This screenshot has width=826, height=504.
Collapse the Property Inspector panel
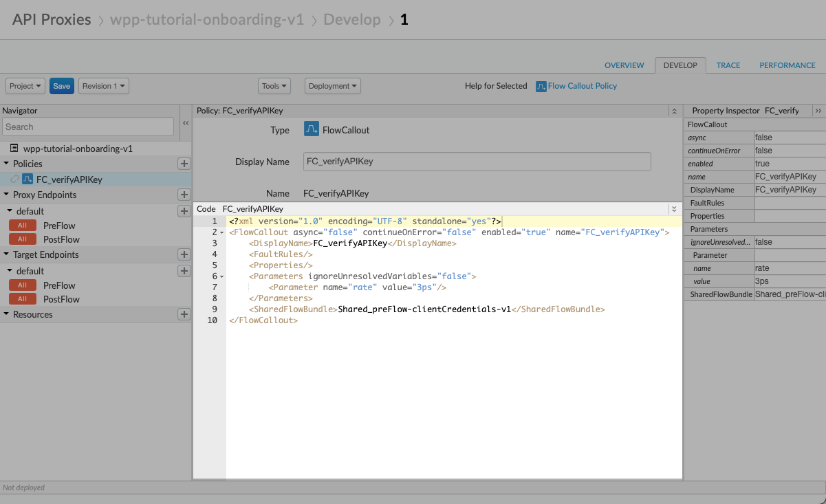coord(818,111)
